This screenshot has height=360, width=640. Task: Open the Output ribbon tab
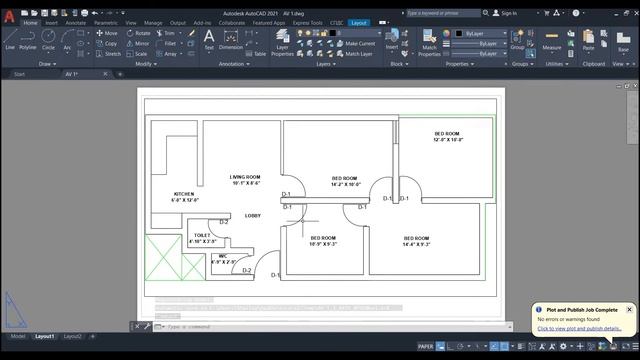click(178, 23)
